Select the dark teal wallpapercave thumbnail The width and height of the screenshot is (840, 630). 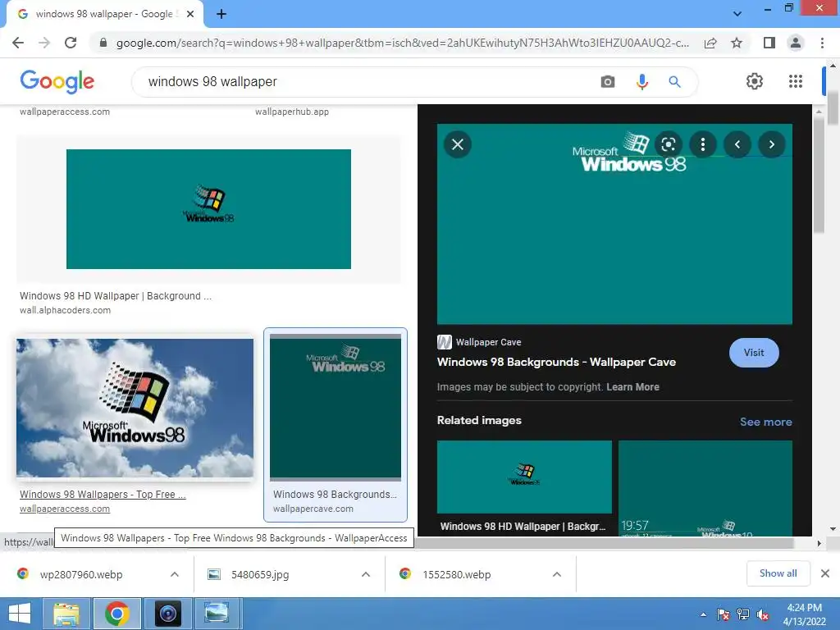tap(336, 407)
